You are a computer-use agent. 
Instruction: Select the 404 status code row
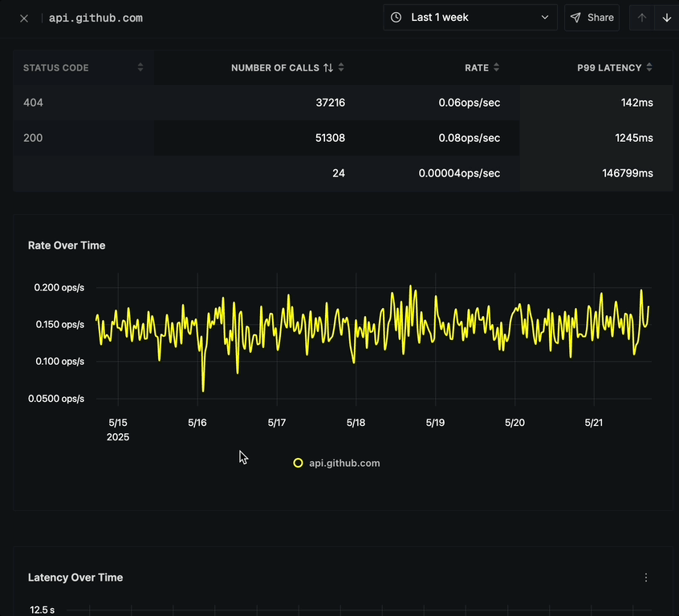coord(343,103)
